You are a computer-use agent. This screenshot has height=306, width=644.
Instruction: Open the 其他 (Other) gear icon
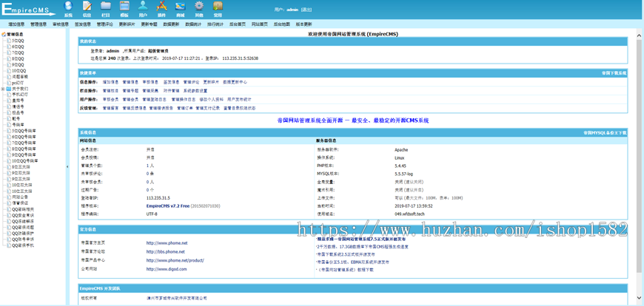pos(199,7)
